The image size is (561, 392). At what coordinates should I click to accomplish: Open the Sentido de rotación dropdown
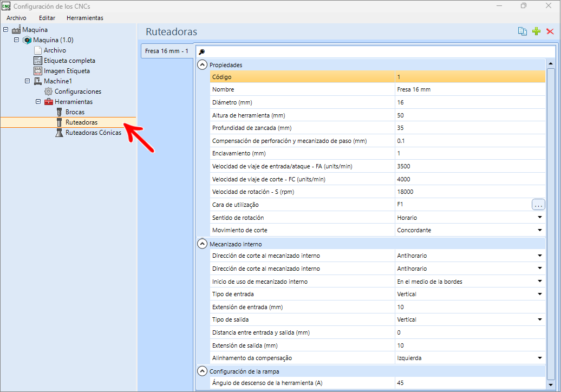click(x=539, y=218)
